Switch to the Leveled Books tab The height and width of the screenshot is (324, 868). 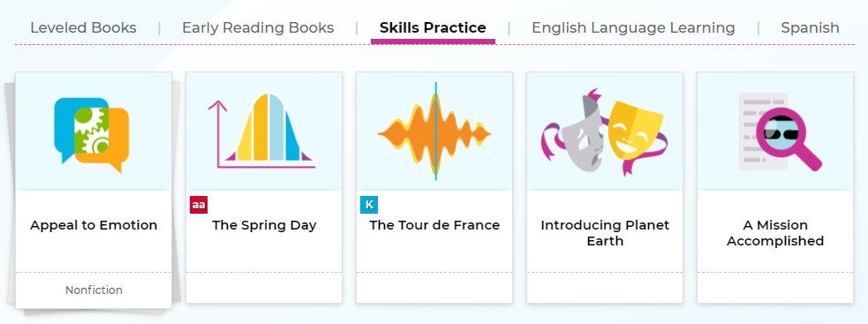83,27
